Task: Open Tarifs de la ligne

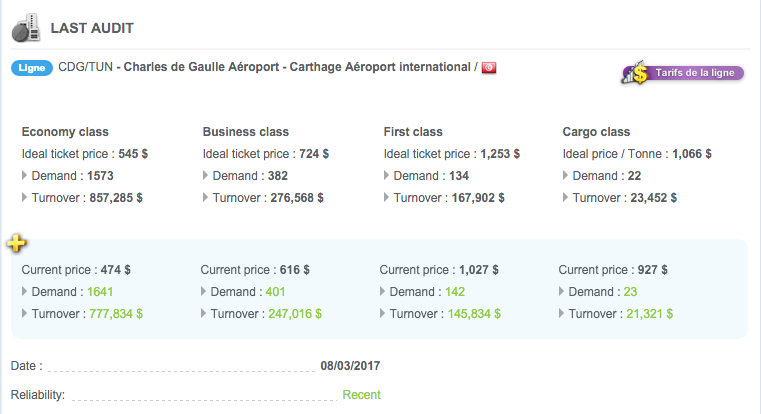Action: point(683,73)
